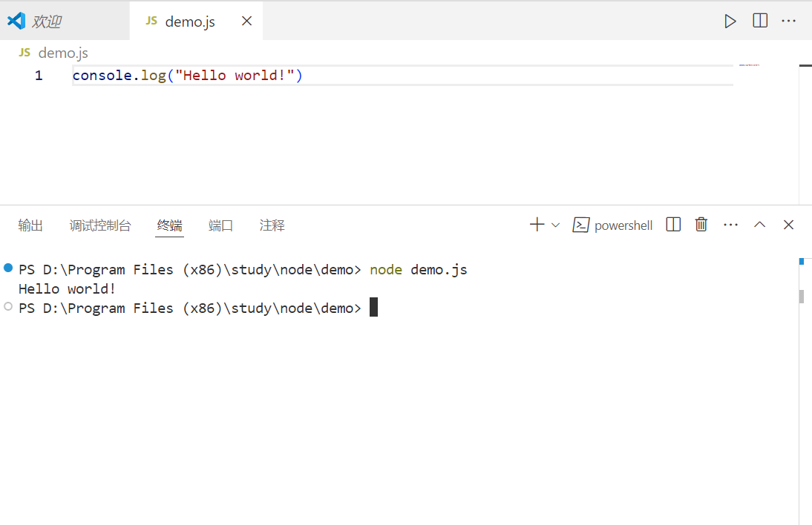Maximize the panel with the chevron up

click(759, 225)
